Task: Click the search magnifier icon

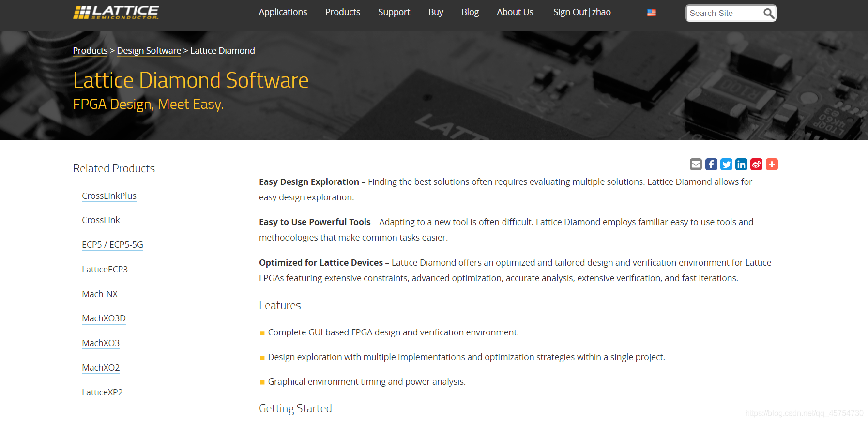Action: [x=768, y=13]
